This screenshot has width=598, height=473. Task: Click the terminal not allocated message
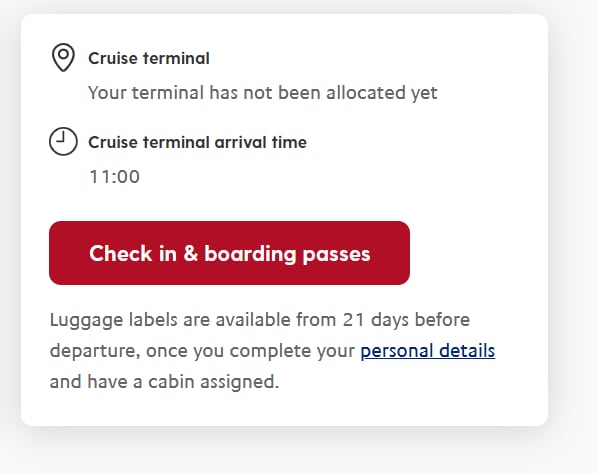pos(262,93)
